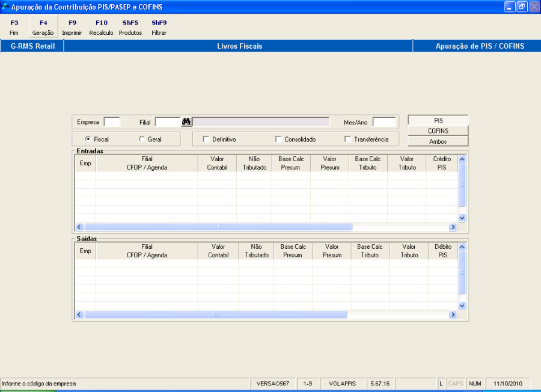Click the Crédito PIS column header in Entradas

pyautogui.click(x=442, y=163)
